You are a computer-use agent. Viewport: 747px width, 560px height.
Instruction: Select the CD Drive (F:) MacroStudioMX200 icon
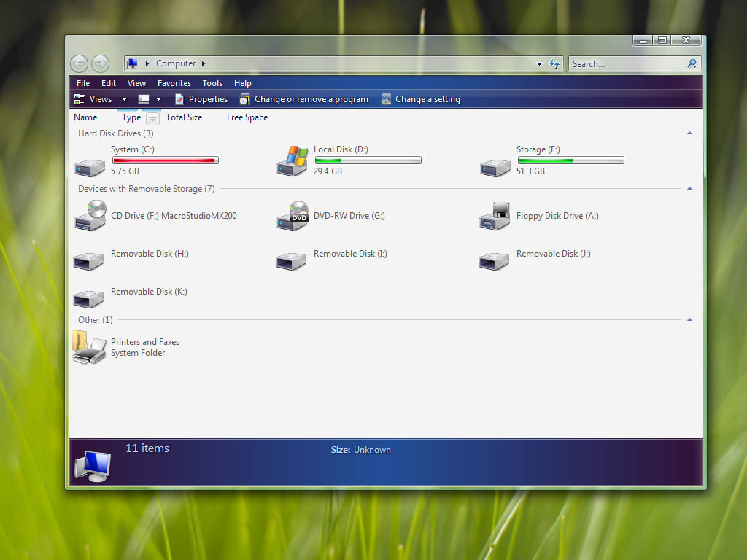pos(90,215)
